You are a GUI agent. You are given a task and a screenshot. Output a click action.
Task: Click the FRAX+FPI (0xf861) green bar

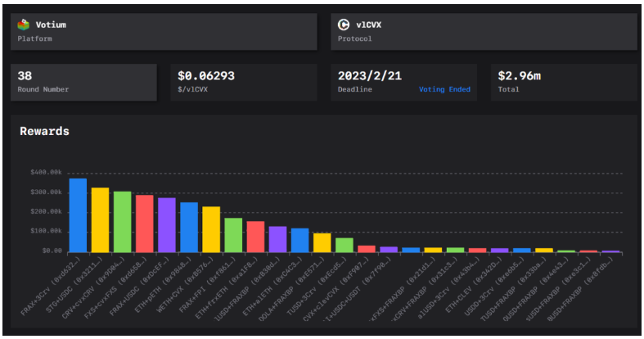tap(233, 235)
